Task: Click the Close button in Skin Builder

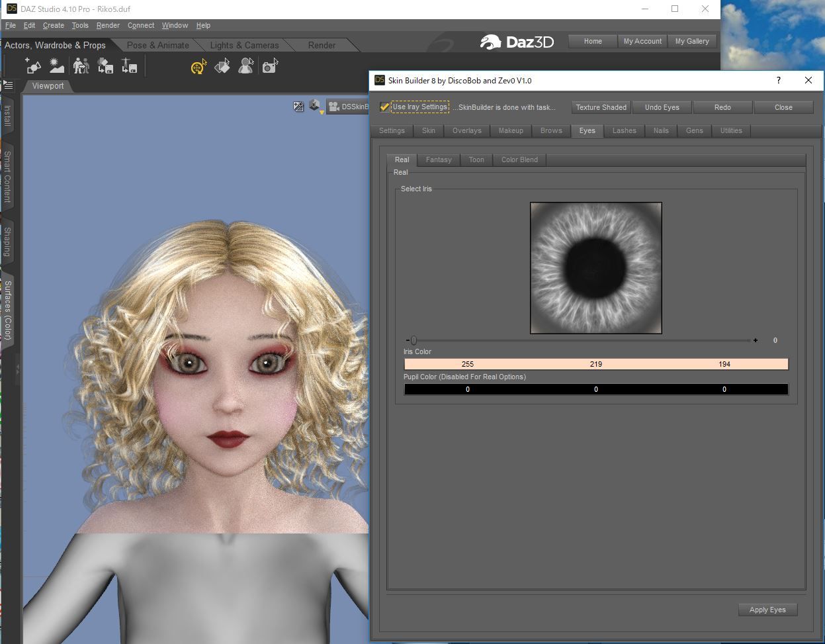Action: 783,107
